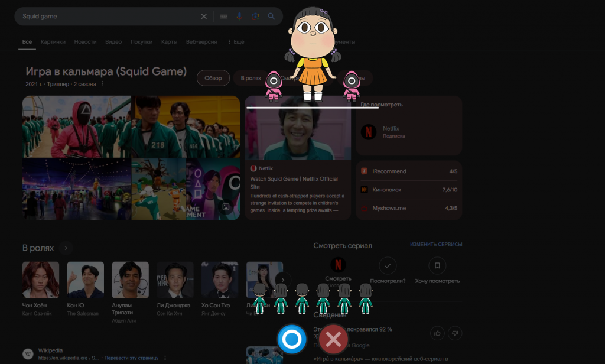Viewport: 605px width, 364px height.
Task: Switch to the Новости tab
Action: point(85,42)
